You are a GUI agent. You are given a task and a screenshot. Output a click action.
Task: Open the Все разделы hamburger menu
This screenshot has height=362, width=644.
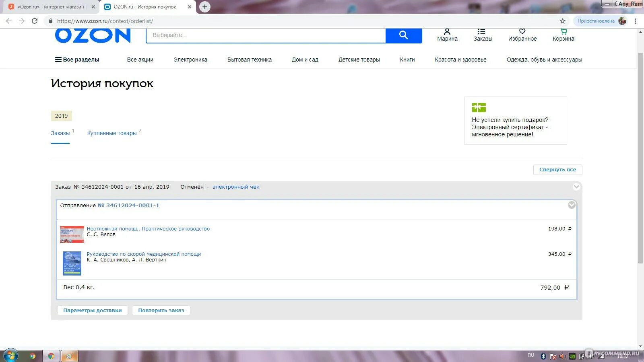pos(77,60)
